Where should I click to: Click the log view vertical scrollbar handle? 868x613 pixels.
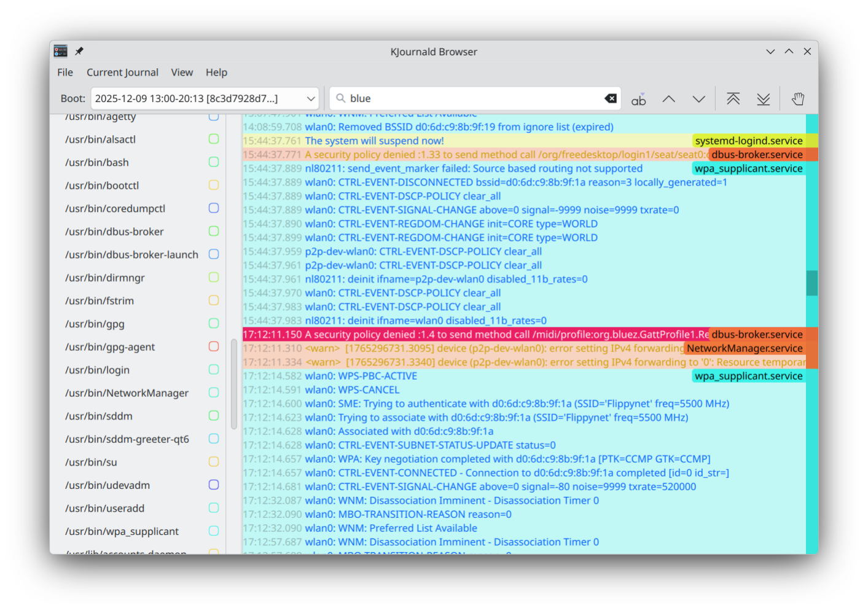(x=811, y=283)
